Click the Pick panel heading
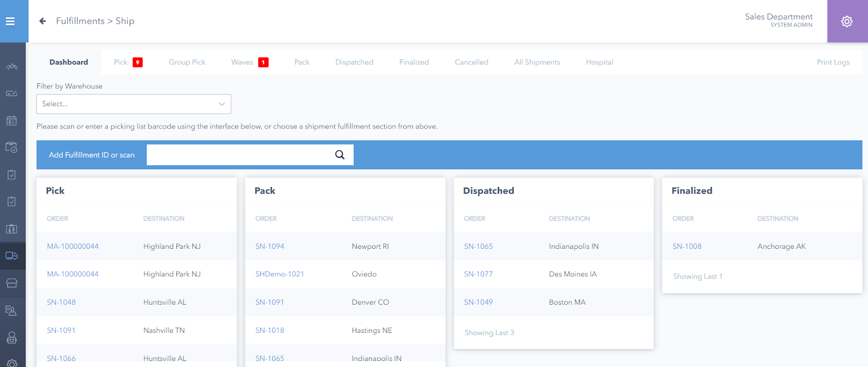This screenshot has width=868, height=367. [55, 191]
